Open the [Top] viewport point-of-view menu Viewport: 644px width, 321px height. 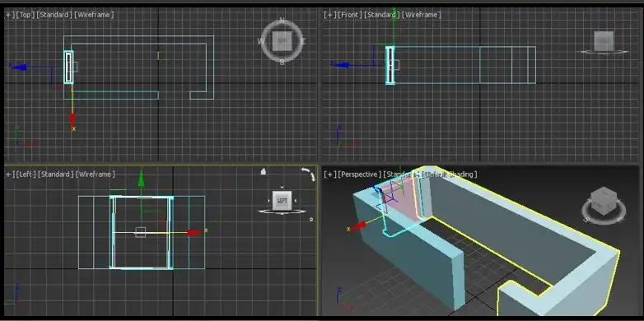point(25,15)
